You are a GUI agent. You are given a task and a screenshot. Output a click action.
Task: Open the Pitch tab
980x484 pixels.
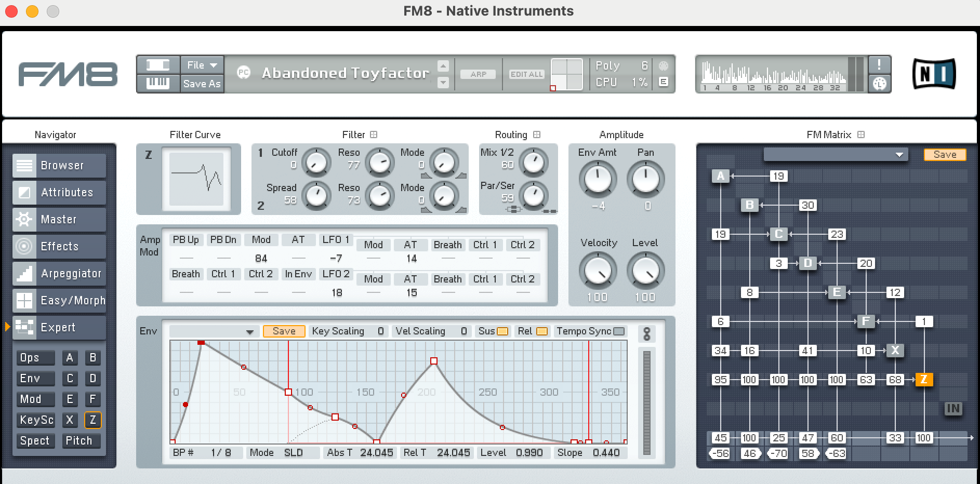pyautogui.click(x=81, y=441)
